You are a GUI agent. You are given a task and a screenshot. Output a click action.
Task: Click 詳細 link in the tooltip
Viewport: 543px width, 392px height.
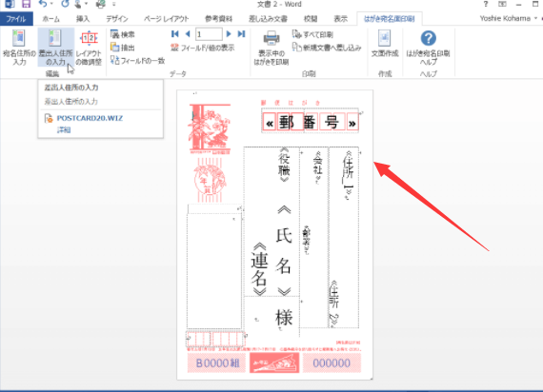pos(64,130)
